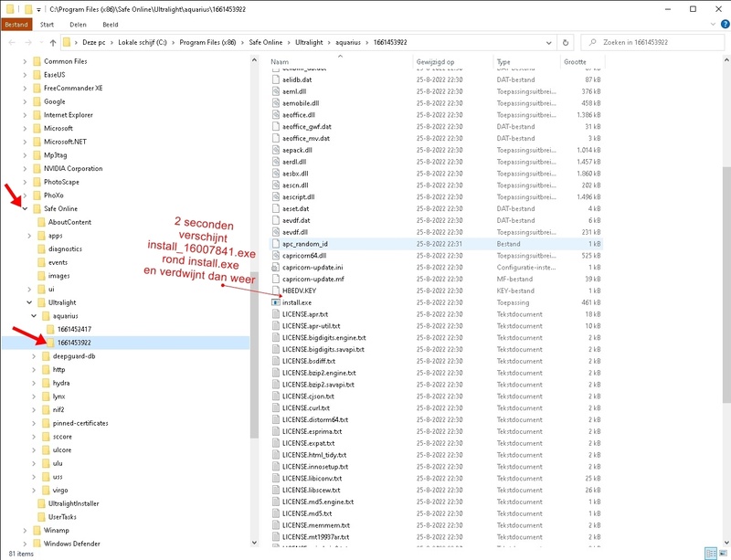This screenshot has width=731, height=560.
Task: Expand the Winamp folder node
Action: tap(25, 530)
